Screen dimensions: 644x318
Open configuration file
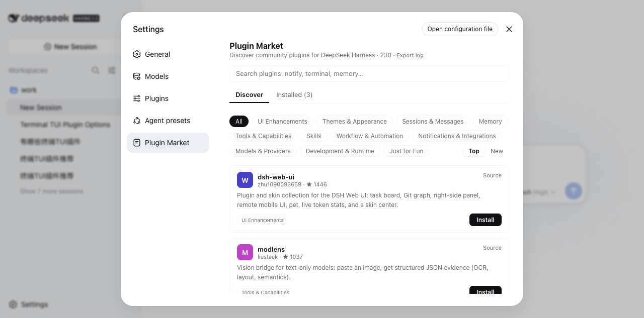click(x=460, y=29)
